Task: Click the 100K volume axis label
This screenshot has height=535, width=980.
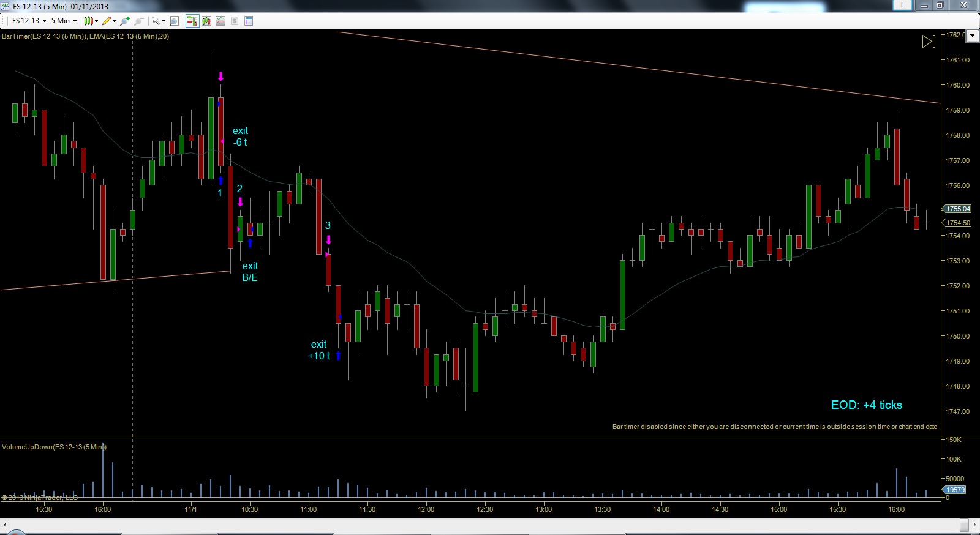Action: [954, 459]
